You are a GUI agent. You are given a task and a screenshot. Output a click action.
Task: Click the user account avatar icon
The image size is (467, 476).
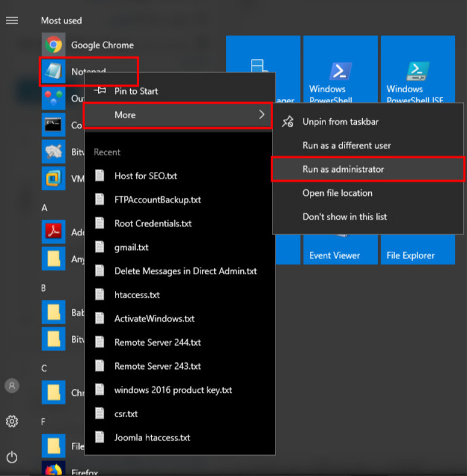(12, 386)
